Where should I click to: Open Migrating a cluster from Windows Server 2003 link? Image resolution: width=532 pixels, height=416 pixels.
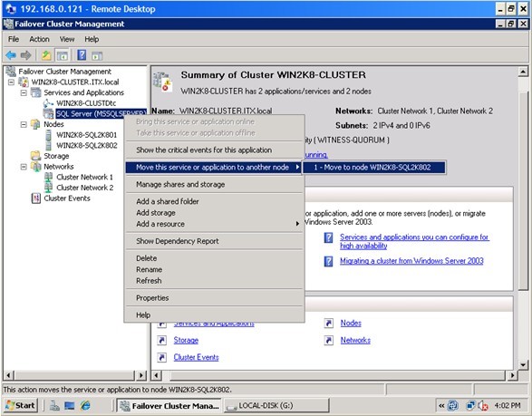coord(411,261)
